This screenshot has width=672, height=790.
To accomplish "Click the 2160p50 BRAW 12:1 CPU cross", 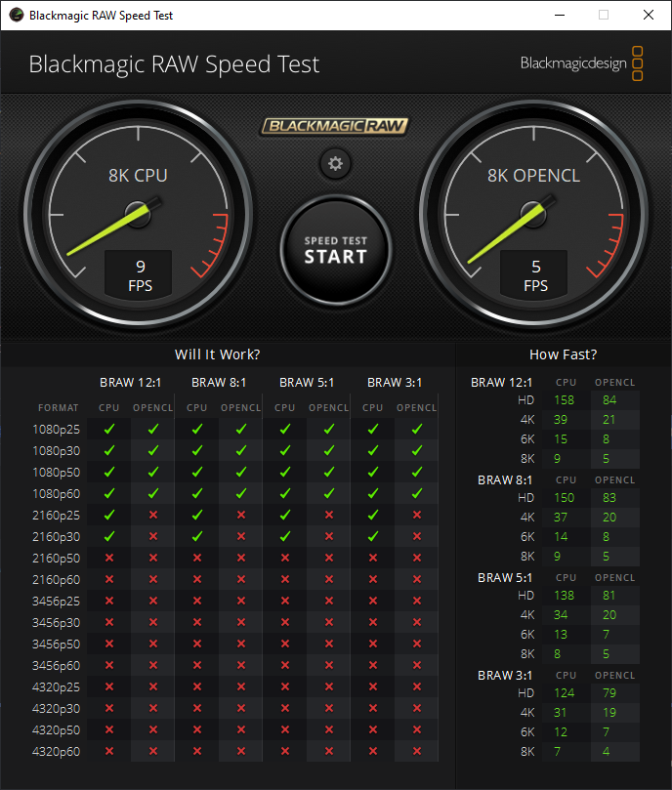I will click(109, 558).
